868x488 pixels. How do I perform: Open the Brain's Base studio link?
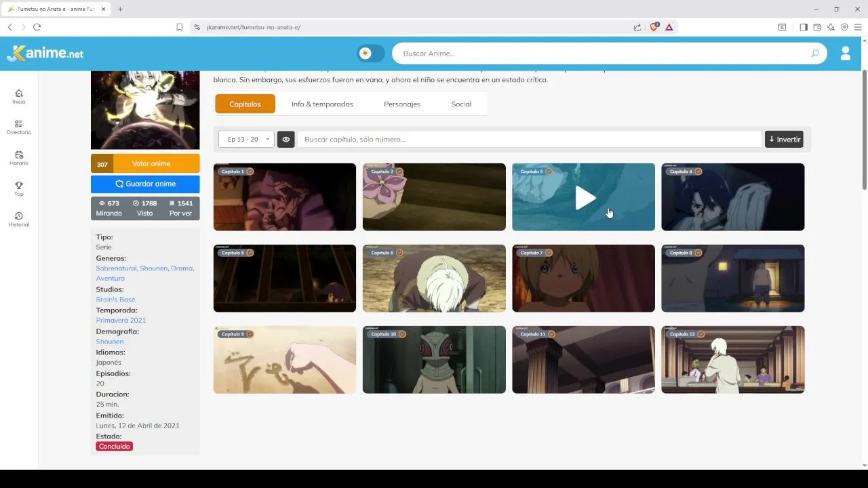pyautogui.click(x=115, y=300)
